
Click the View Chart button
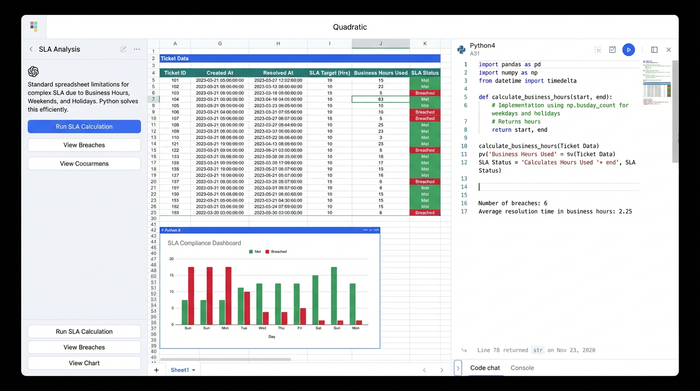click(x=84, y=363)
